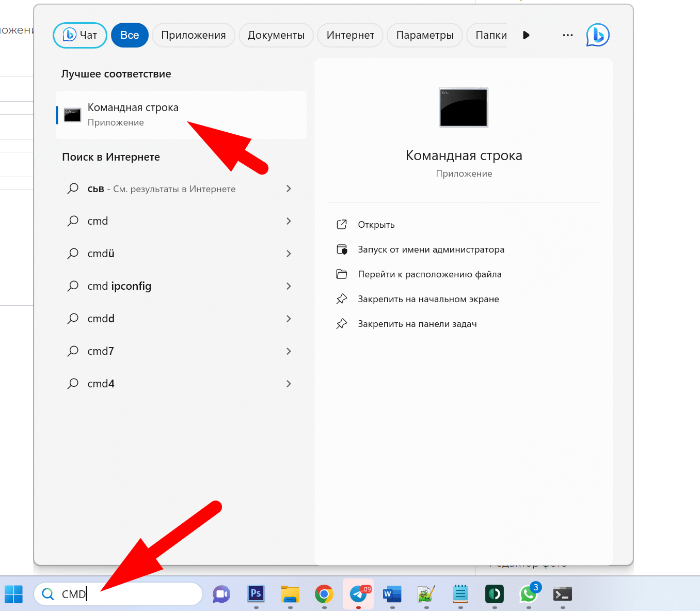Open Microsoft Word from the taskbar
Screen dimensions: 700x611
(x=392, y=594)
